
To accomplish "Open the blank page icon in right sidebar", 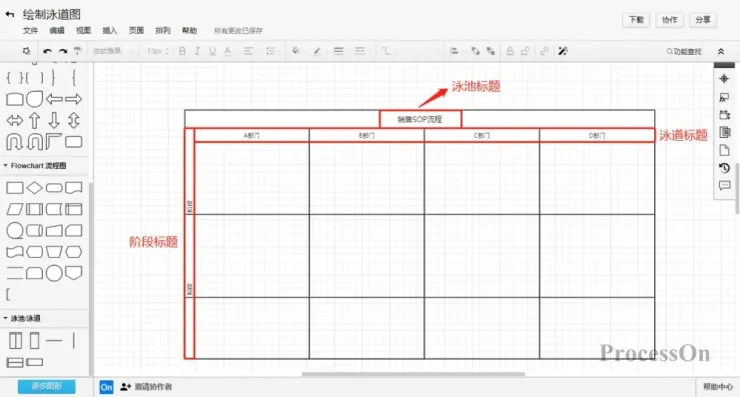I will coord(724,150).
